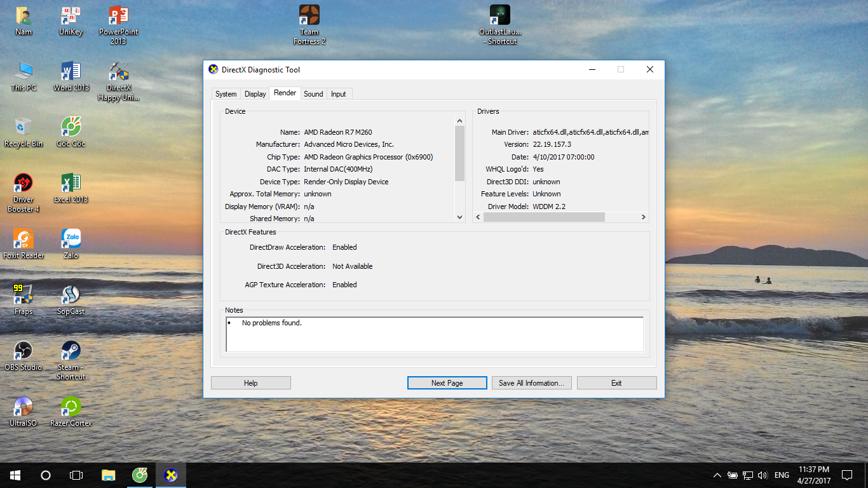Viewport: 868px width, 488px height.
Task: Click Save All Information button
Action: coord(532,383)
